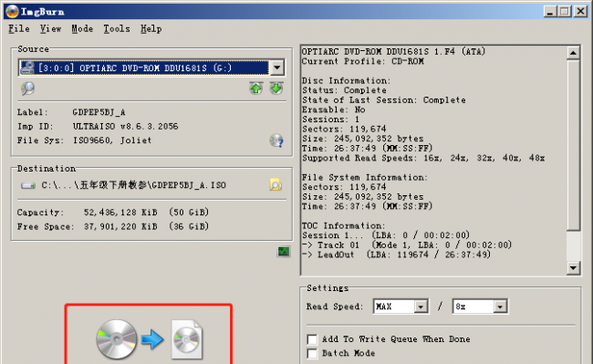Image resolution: width=593 pixels, height=364 pixels.
Task: Toggle the Batch Mode checkbox
Action: (312, 353)
